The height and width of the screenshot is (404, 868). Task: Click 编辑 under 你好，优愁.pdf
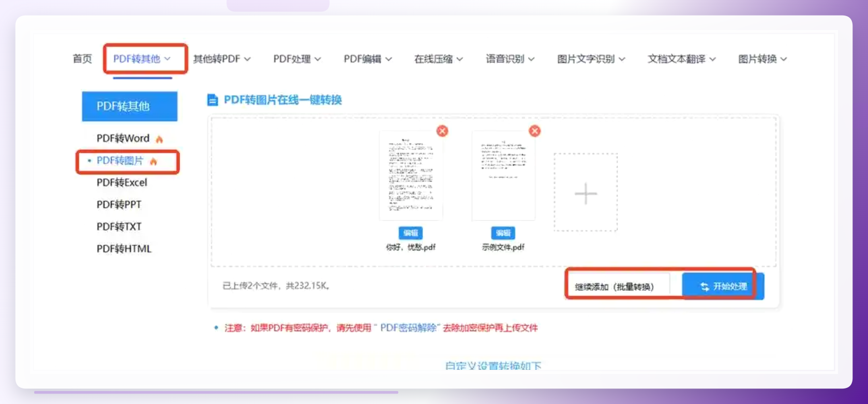411,233
